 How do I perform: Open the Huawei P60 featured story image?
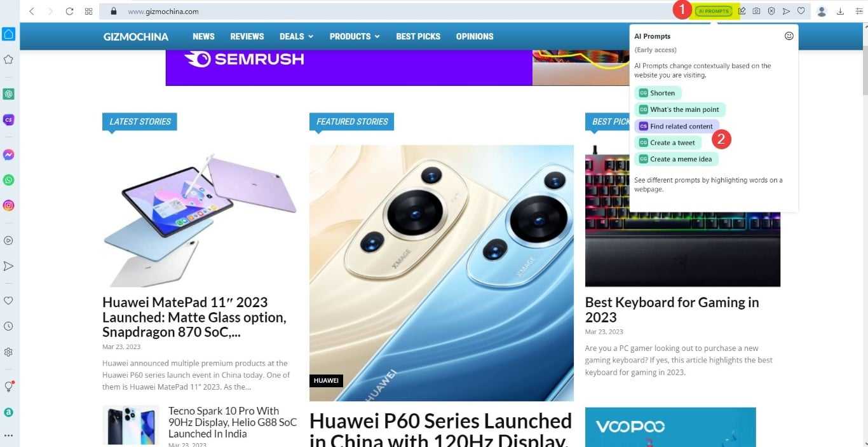click(x=441, y=273)
